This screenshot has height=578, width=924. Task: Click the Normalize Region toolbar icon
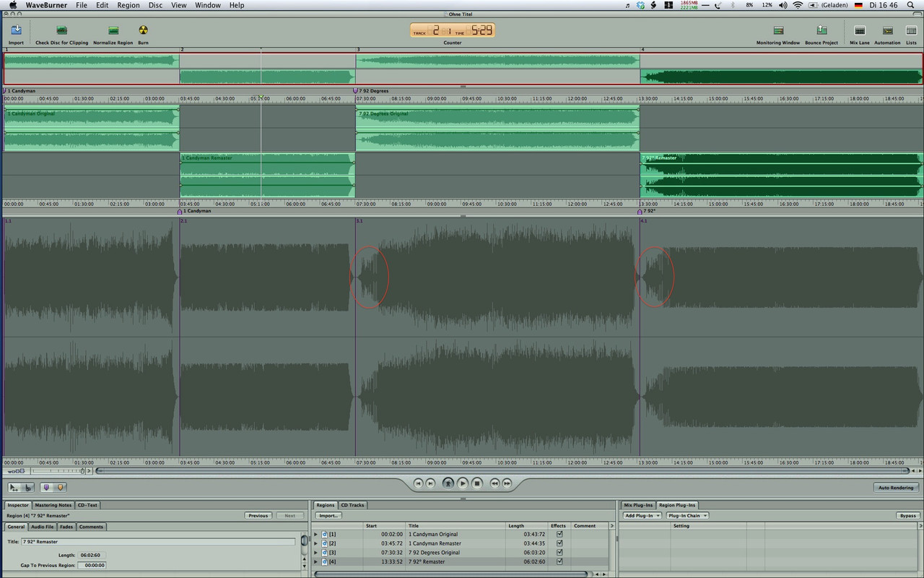[113, 30]
